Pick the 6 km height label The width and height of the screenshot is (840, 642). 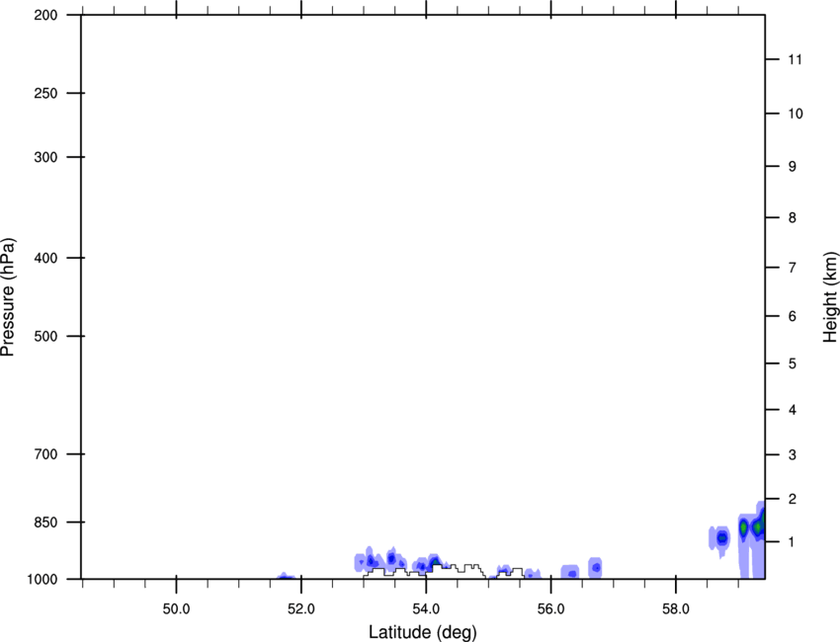pos(793,316)
